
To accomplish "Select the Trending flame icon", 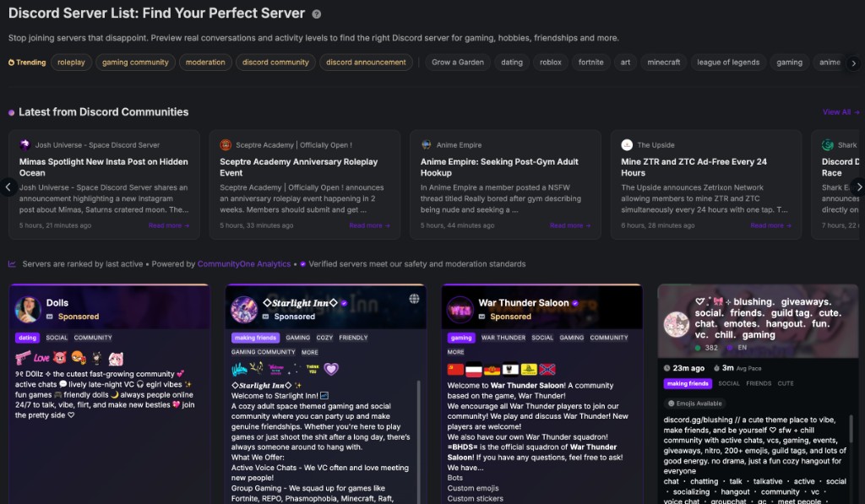I will [11, 62].
